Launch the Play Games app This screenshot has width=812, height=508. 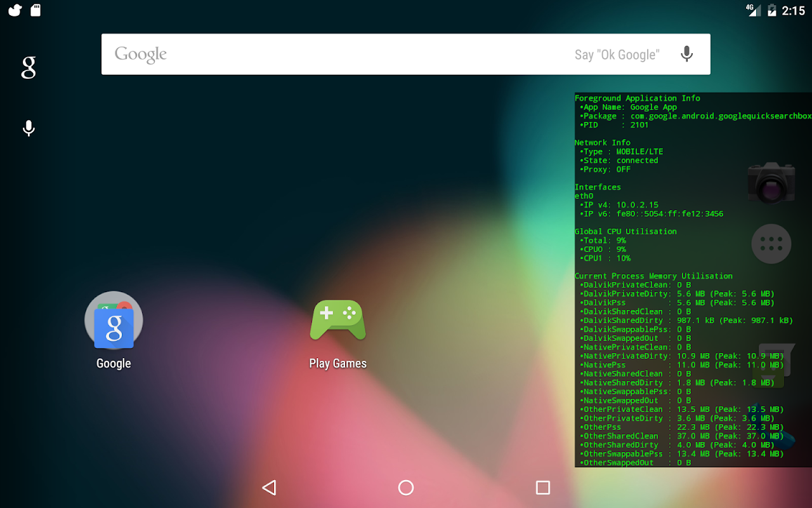pos(337,319)
